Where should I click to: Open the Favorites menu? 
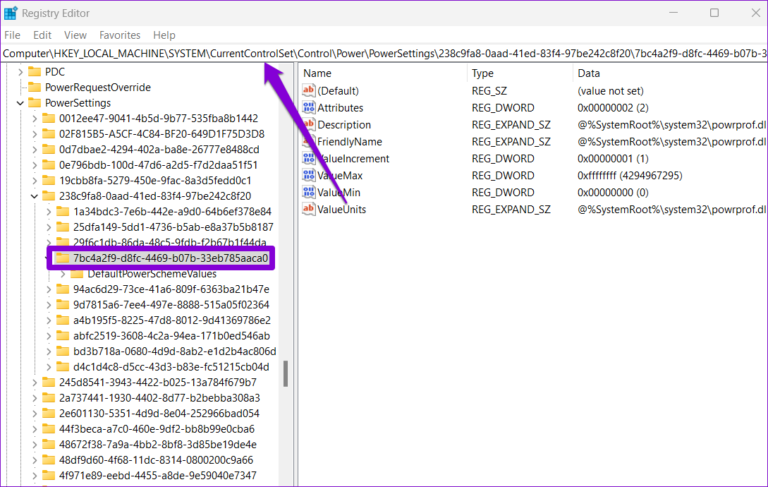tap(119, 35)
